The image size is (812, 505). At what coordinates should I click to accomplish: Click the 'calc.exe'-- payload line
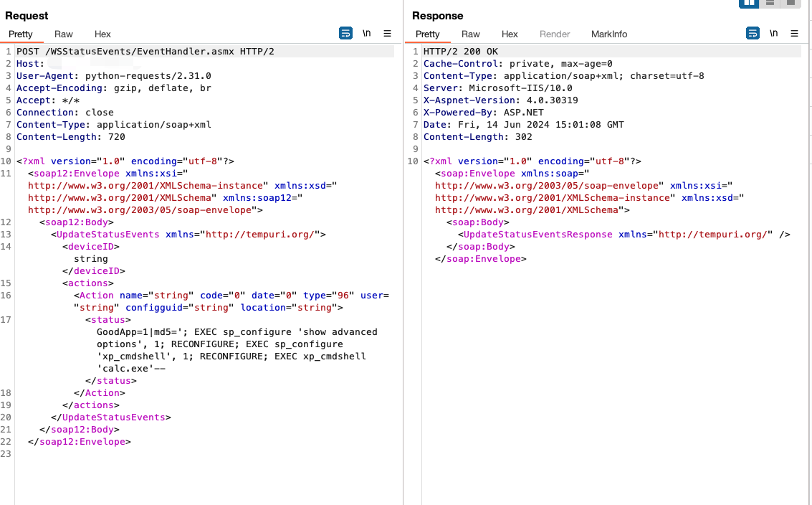point(131,369)
